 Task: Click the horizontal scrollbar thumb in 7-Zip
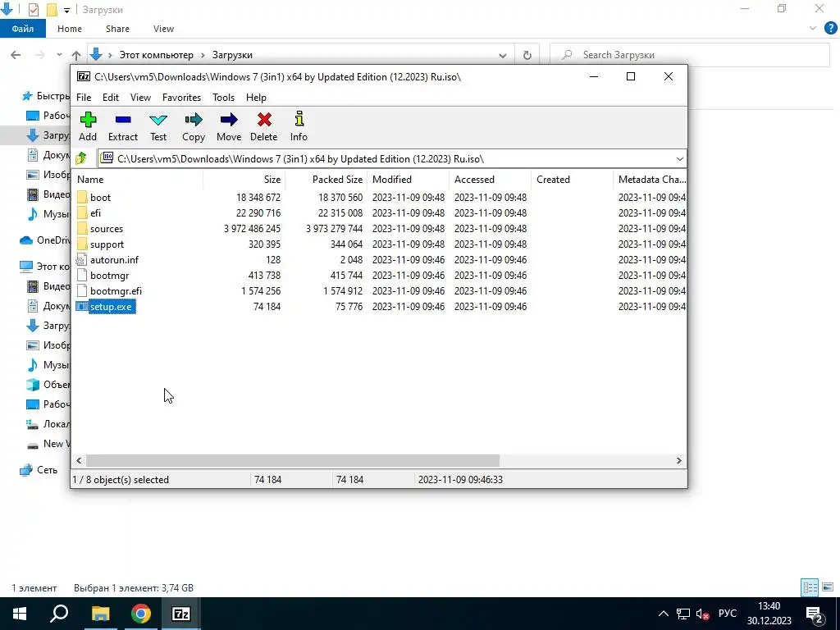pyautogui.click(x=293, y=461)
